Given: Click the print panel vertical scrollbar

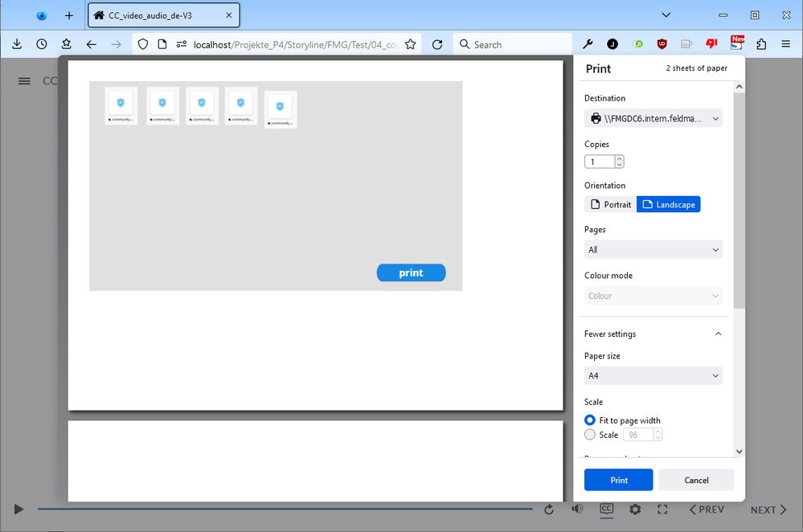Looking at the screenshot, I should 739,201.
